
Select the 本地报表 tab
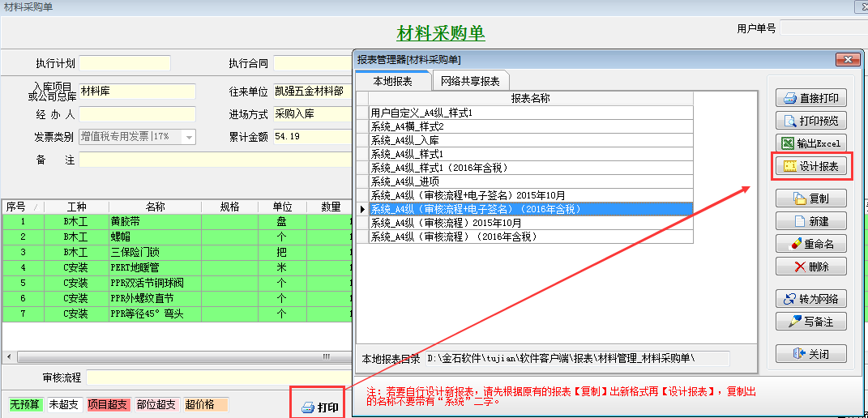[x=392, y=81]
